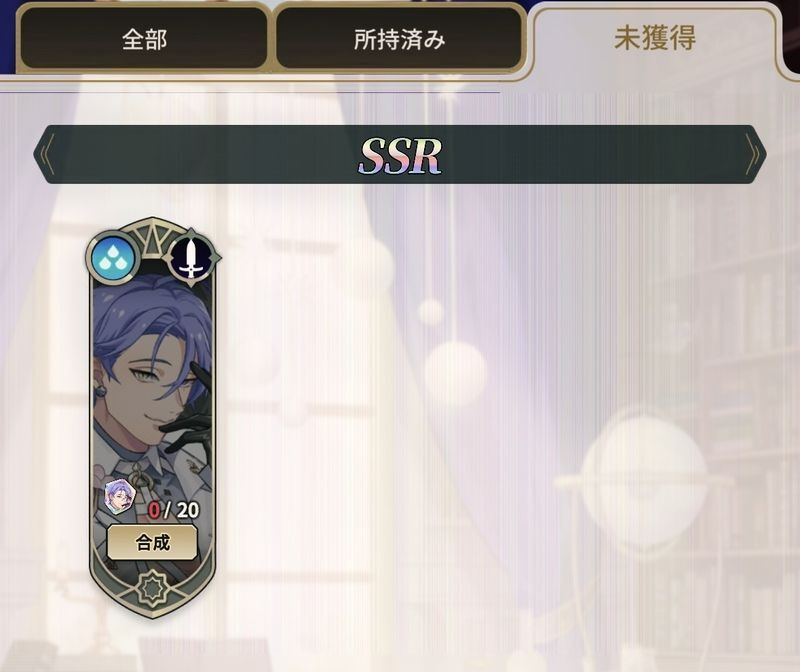Click the red 0 shard count

[x=155, y=510]
